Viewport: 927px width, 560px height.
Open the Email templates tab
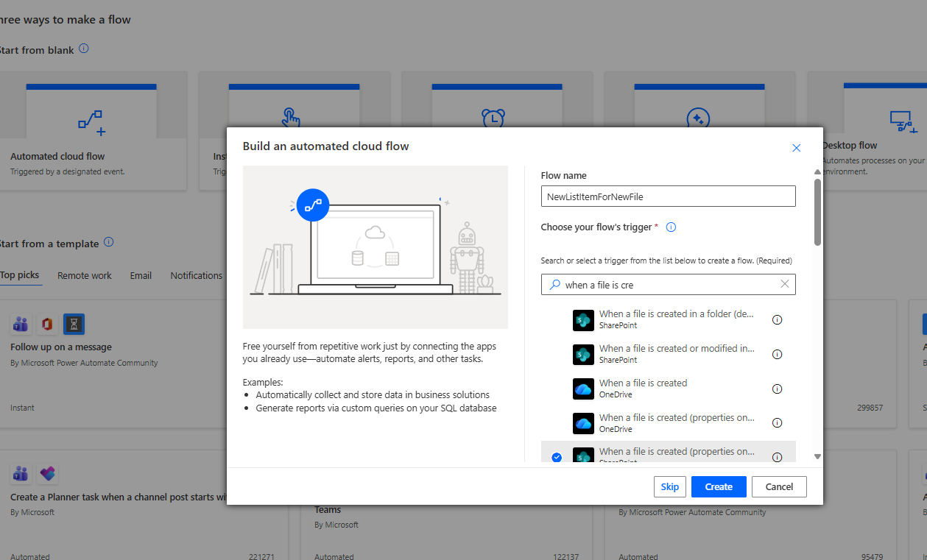(141, 275)
